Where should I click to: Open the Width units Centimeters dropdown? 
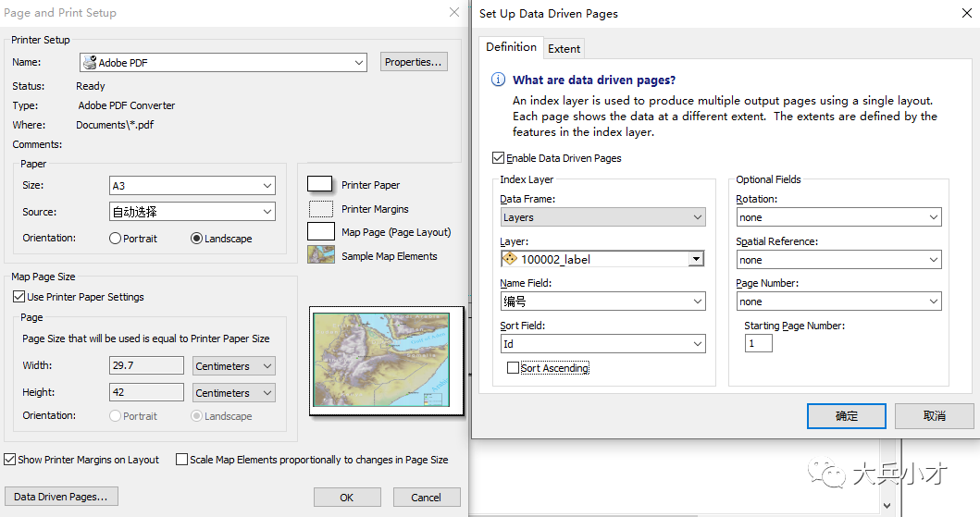(x=234, y=366)
